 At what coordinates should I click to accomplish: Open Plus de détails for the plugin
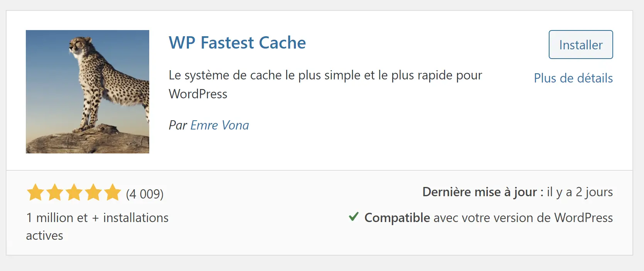click(573, 78)
